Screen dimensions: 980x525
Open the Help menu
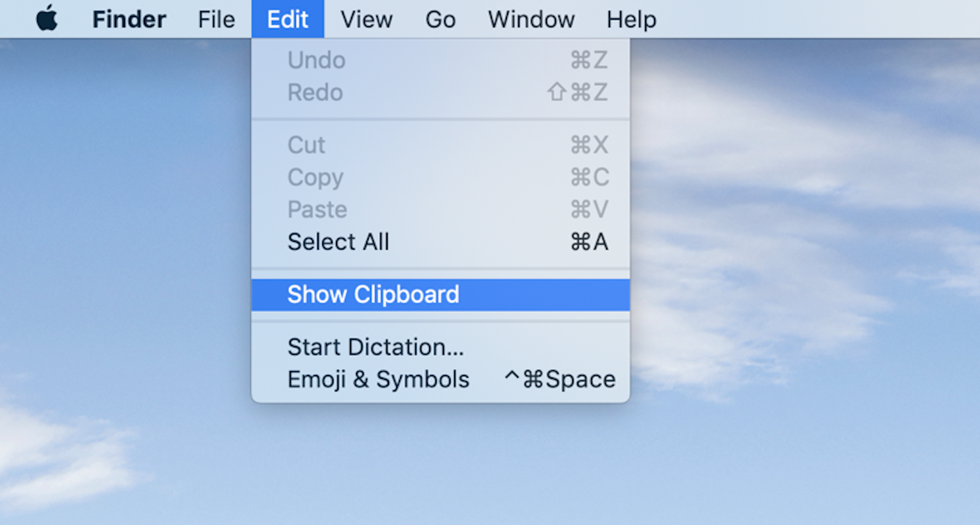tap(630, 19)
